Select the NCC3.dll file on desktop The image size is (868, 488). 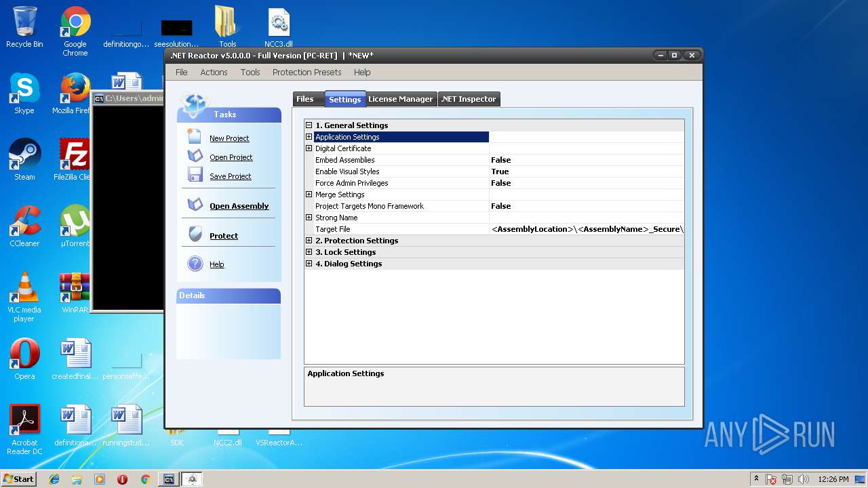click(x=279, y=27)
